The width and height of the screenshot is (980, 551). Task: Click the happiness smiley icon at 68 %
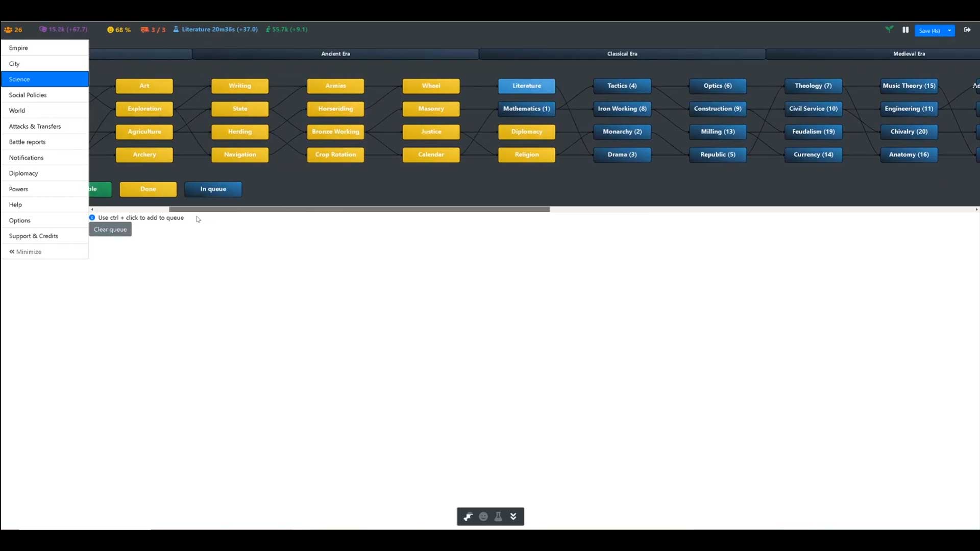[110, 30]
